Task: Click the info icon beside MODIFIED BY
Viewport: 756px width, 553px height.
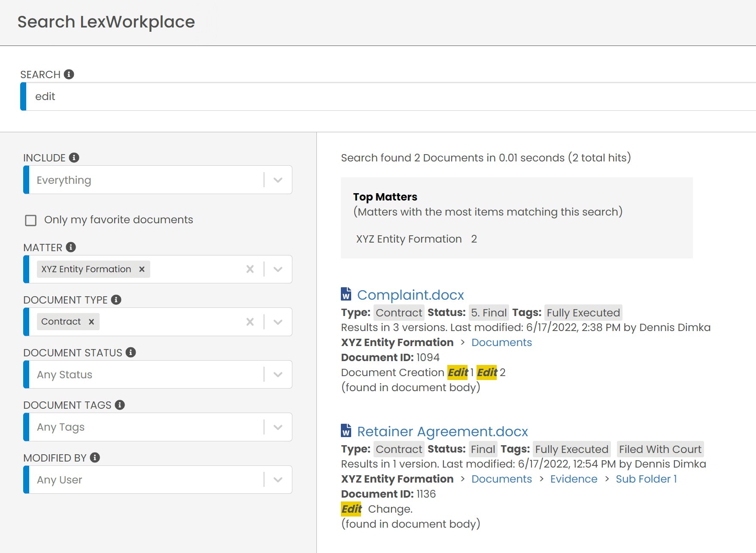Action: pyautogui.click(x=95, y=458)
